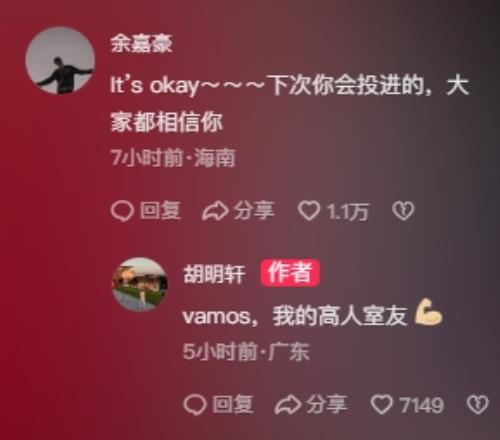Click the 1.1万 like count
The image size is (500, 440).
347,212
